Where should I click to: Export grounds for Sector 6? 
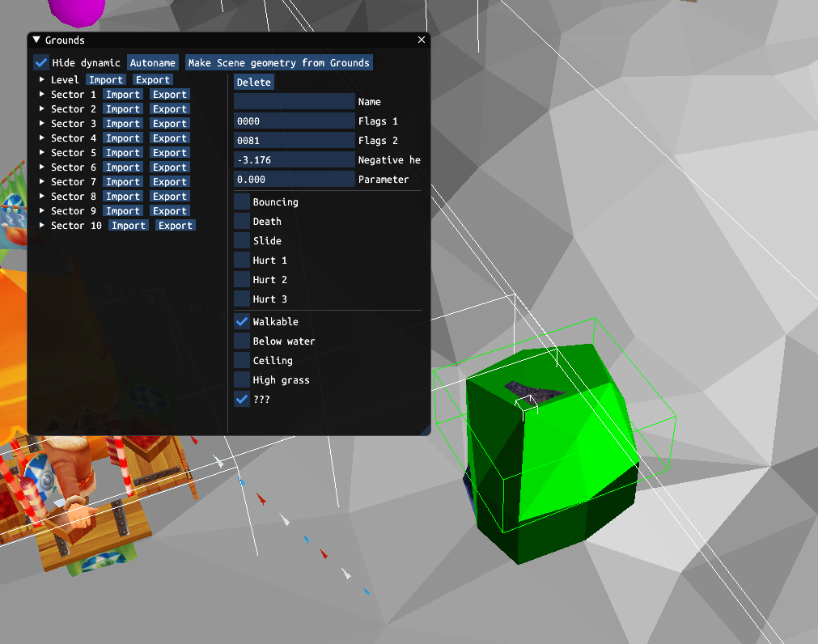170,167
